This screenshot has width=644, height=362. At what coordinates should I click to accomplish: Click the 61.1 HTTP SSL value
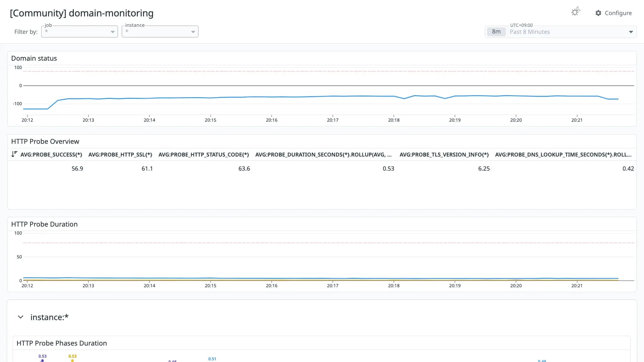point(147,169)
